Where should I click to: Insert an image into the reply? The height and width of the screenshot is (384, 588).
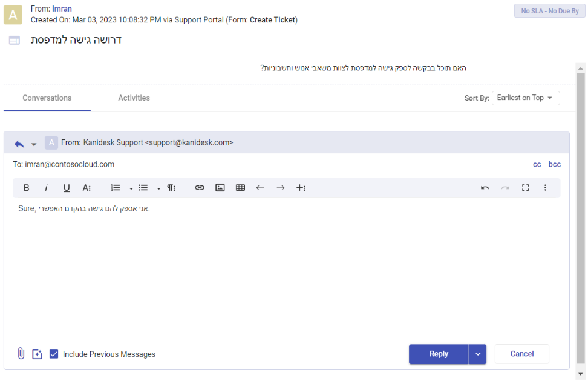pos(220,188)
